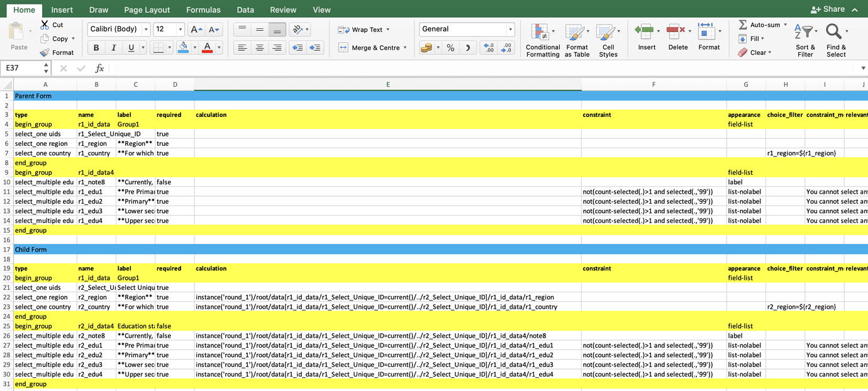Increase indent of cell text

pos(315,48)
